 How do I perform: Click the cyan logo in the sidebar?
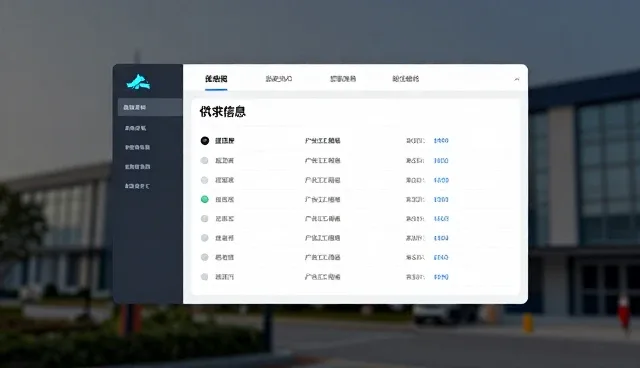pos(138,82)
